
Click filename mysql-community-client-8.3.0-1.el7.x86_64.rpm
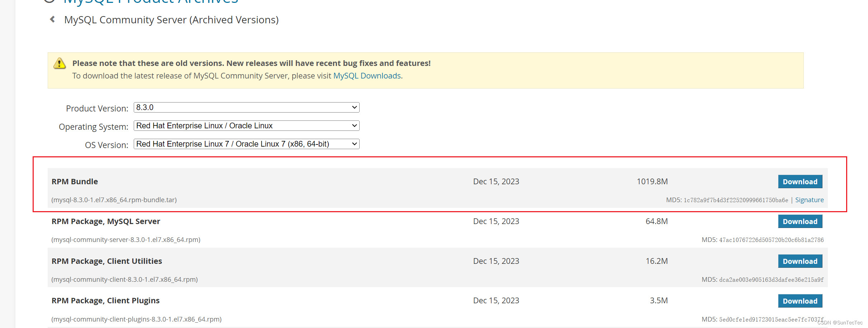[124, 280]
